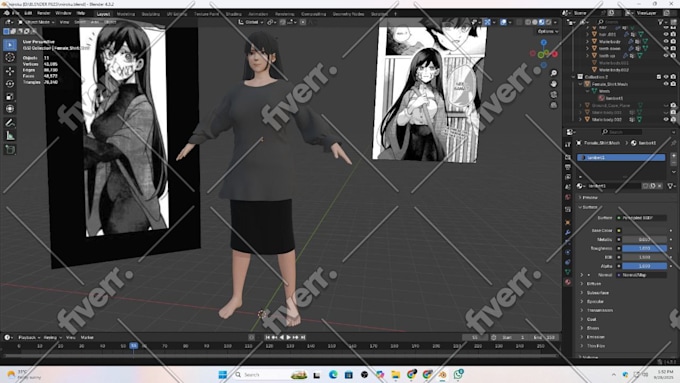The height and width of the screenshot is (383, 680).
Task: Select the Rotate tool
Action: pyautogui.click(x=10, y=83)
